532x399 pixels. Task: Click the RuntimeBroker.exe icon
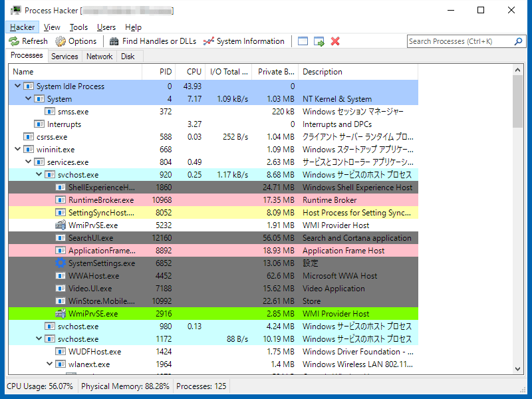point(61,200)
